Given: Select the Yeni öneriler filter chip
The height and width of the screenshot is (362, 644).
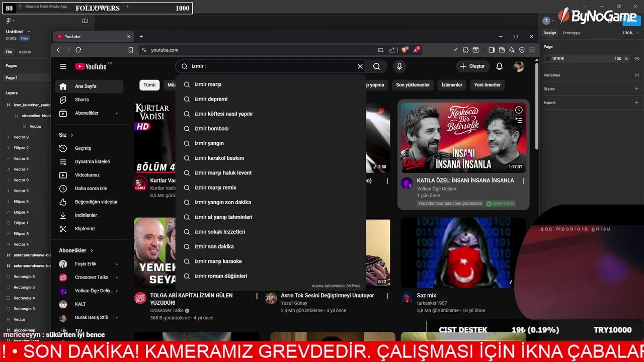Looking at the screenshot, I should click(x=488, y=85).
